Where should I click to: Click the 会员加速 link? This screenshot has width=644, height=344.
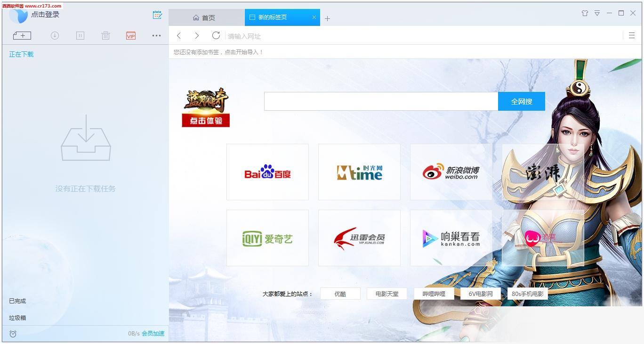(x=153, y=334)
